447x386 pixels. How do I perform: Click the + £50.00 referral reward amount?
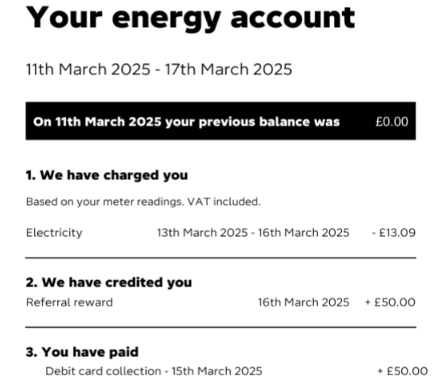[x=390, y=302]
